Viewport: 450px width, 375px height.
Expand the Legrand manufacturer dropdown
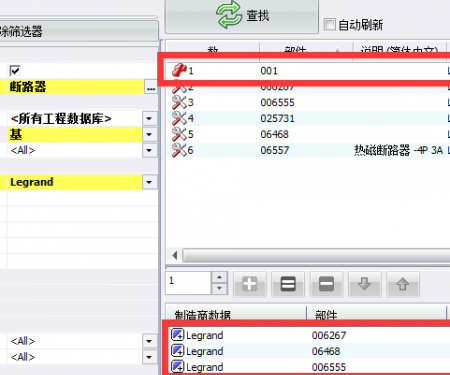[x=149, y=182]
